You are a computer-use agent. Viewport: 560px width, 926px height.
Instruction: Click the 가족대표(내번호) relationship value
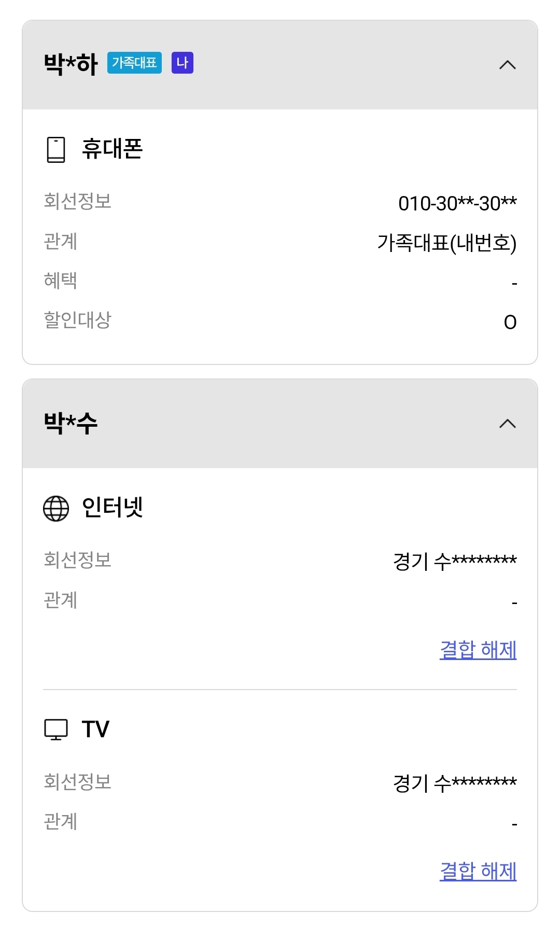pos(446,243)
